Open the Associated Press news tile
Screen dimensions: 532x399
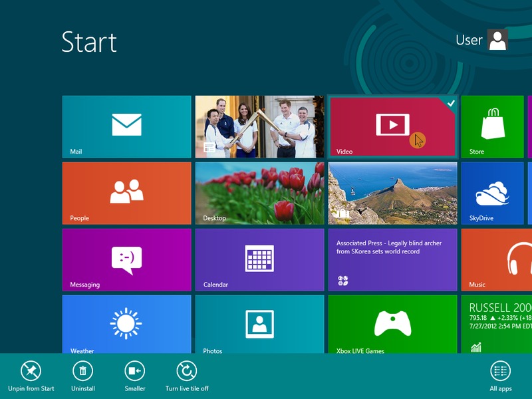392,259
